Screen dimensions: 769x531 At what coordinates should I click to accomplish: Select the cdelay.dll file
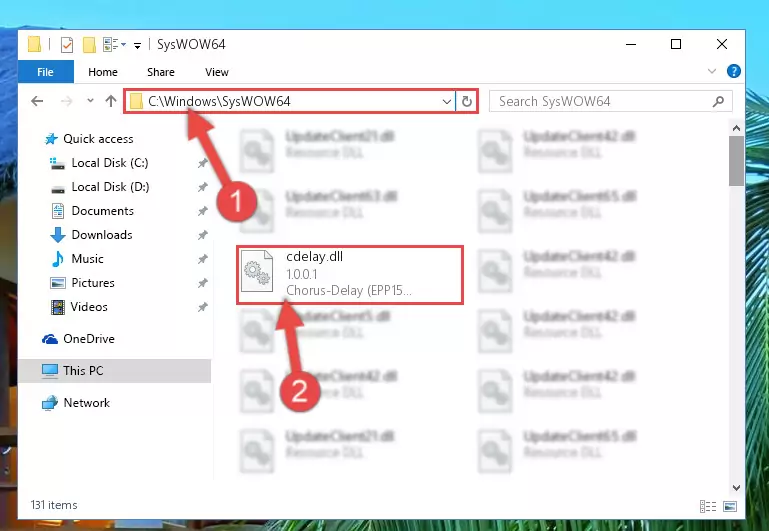tap(350, 275)
